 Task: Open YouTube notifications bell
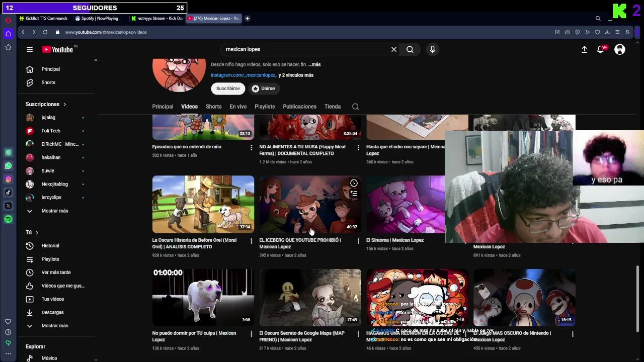[601, 49]
